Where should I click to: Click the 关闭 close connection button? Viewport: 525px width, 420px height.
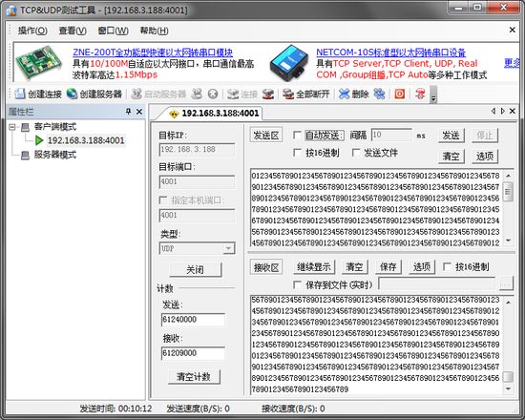coord(195,269)
